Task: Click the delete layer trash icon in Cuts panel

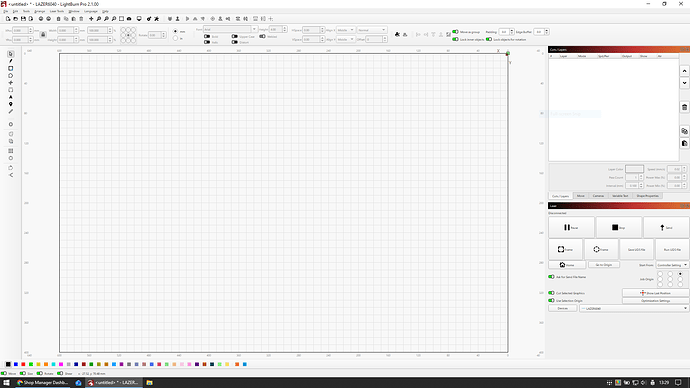Action: (x=684, y=107)
